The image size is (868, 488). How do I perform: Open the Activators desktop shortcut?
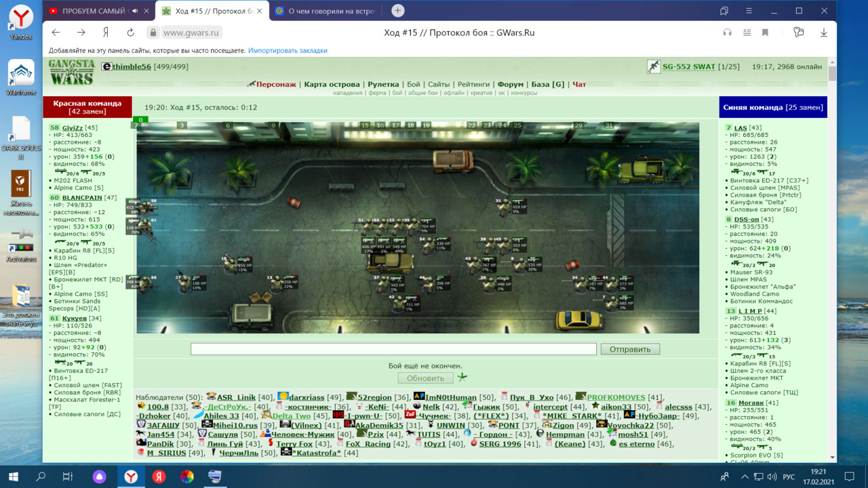tap(21, 245)
